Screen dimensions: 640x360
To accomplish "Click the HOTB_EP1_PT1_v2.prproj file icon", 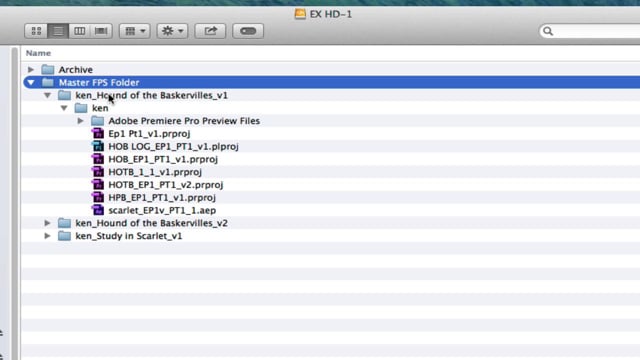I will point(98,184).
